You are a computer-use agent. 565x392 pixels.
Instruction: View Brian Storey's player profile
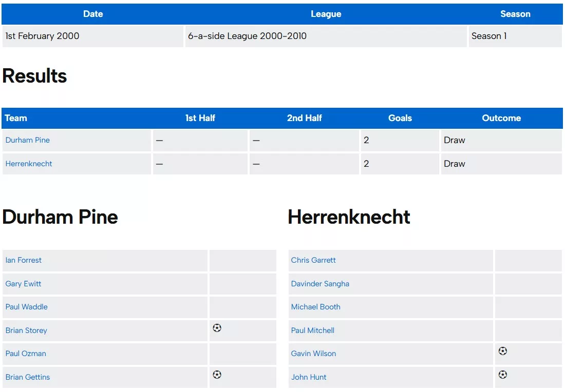click(26, 330)
